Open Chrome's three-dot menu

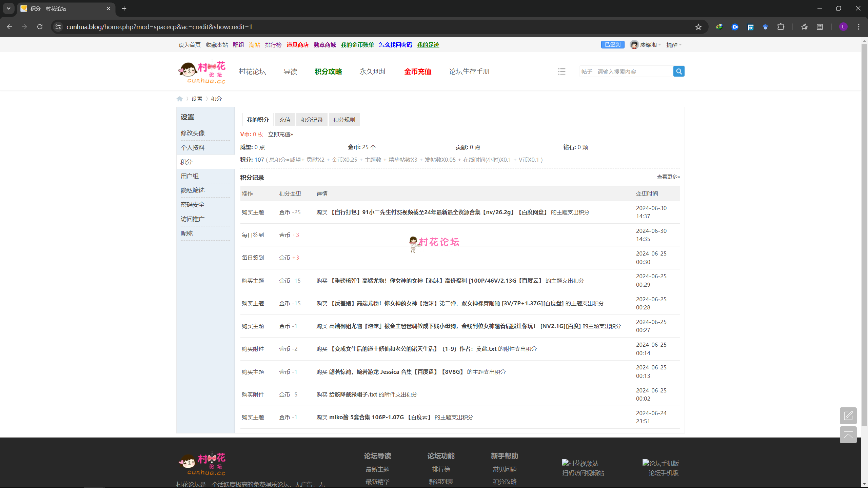point(859,27)
